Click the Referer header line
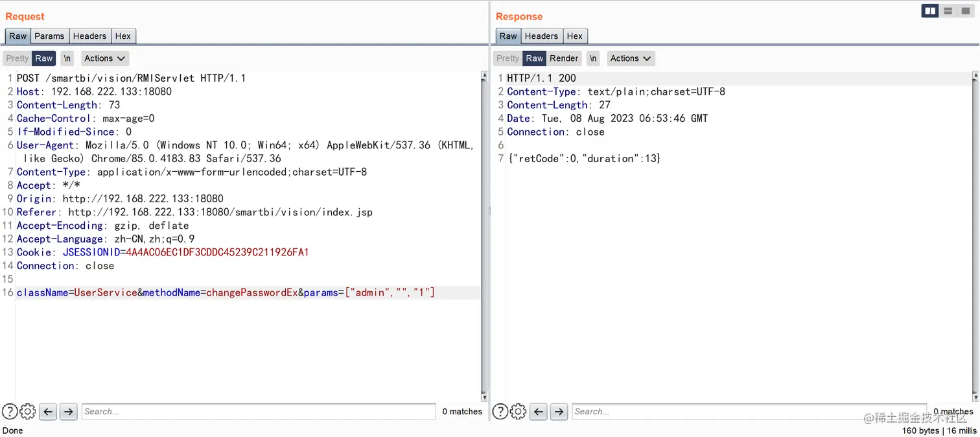980x437 pixels. (x=194, y=212)
